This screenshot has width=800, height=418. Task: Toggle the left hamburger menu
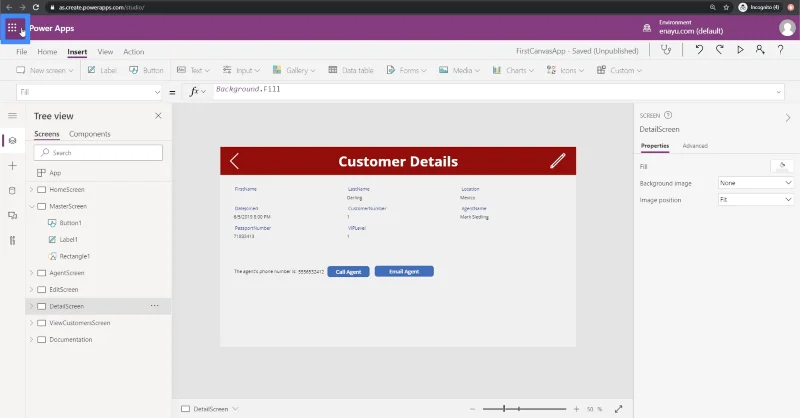coord(13,116)
